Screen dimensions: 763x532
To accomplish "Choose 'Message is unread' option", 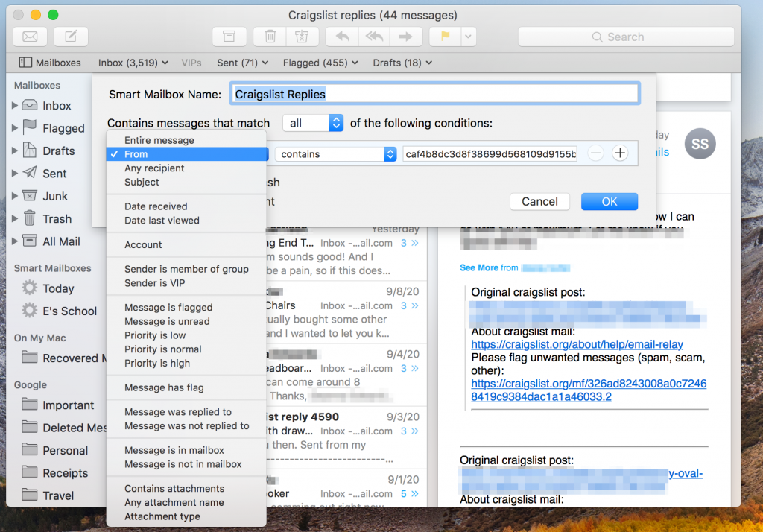I will coord(186,321).
